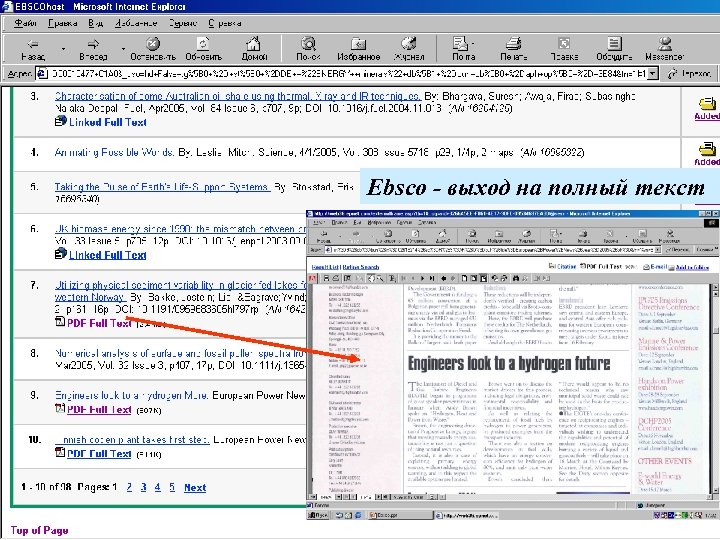Expand the PDF window address bar dropdown

click(x=658, y=250)
